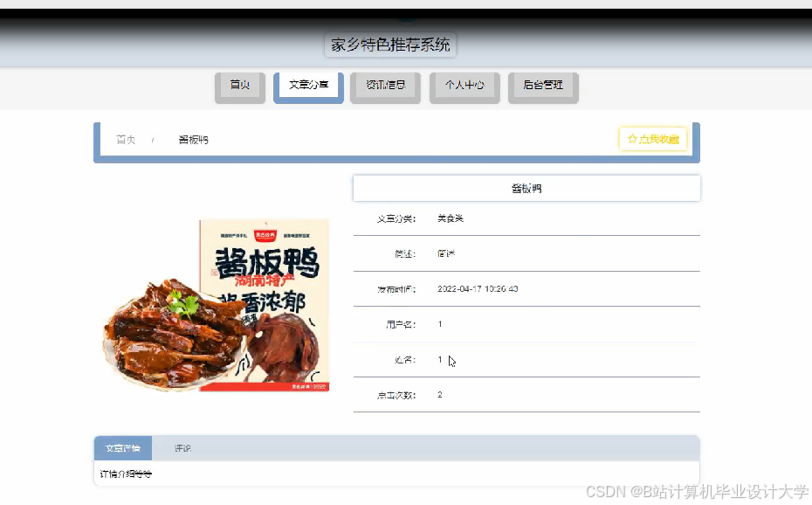Click the 发布时间 label
The width and height of the screenshot is (812, 505).
click(x=396, y=289)
